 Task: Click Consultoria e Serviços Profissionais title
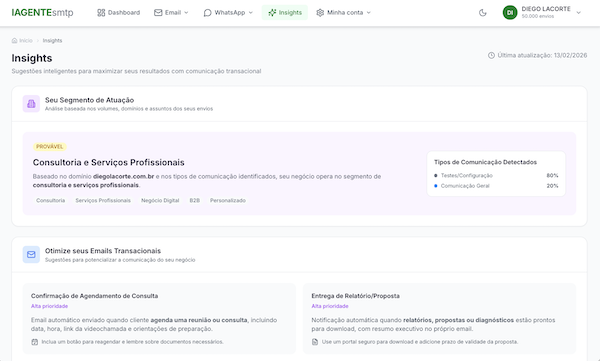tap(109, 162)
